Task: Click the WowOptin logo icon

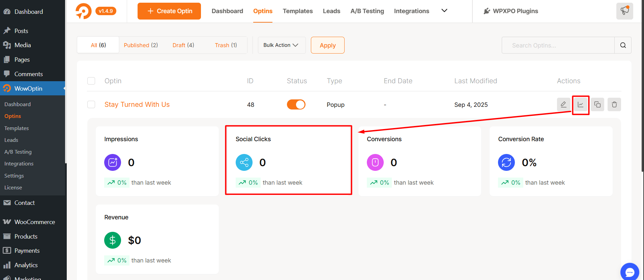Action: pyautogui.click(x=83, y=11)
